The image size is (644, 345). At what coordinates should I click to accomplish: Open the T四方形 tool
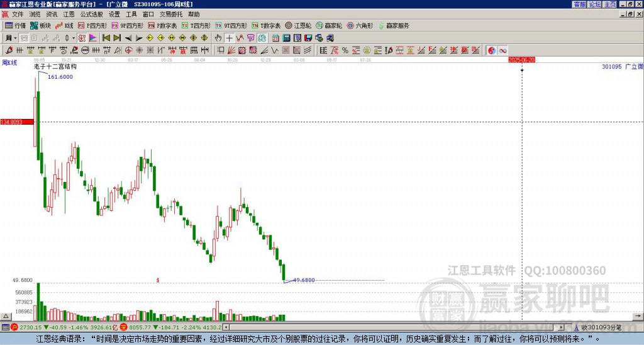pos(196,25)
